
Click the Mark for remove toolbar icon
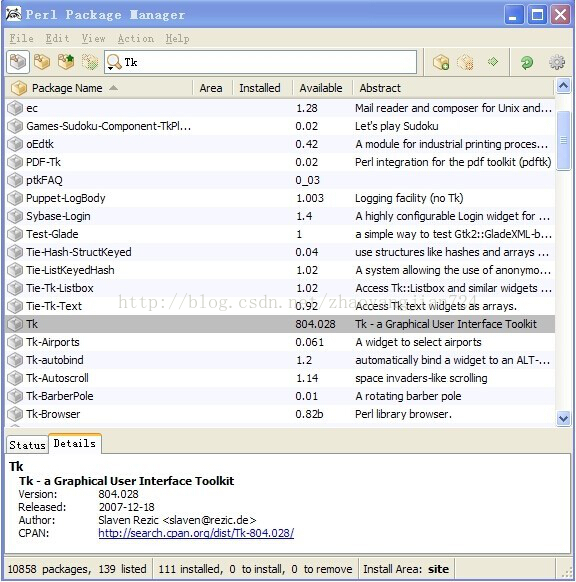[x=465, y=62]
